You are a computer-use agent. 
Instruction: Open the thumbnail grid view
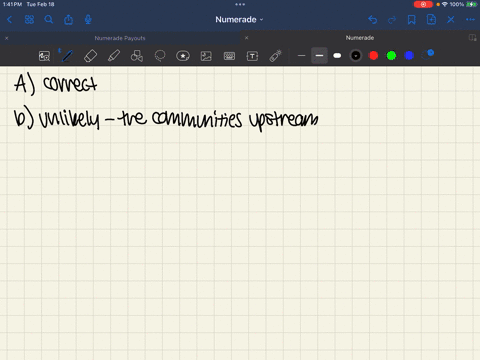29,20
